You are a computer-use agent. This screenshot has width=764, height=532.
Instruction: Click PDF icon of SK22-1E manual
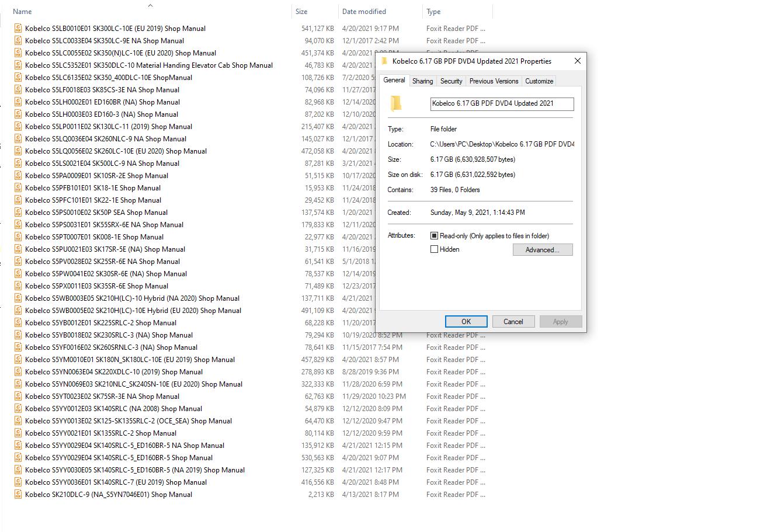pyautogui.click(x=18, y=200)
